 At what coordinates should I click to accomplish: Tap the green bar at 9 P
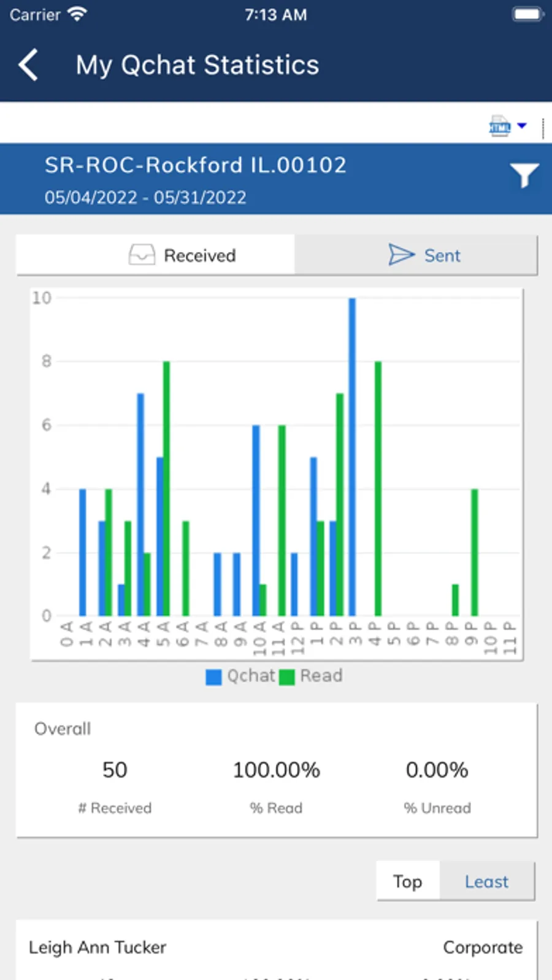click(x=474, y=553)
